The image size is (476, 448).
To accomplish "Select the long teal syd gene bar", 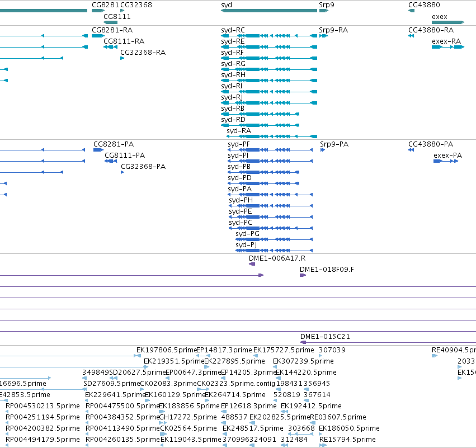I will click(269, 11).
